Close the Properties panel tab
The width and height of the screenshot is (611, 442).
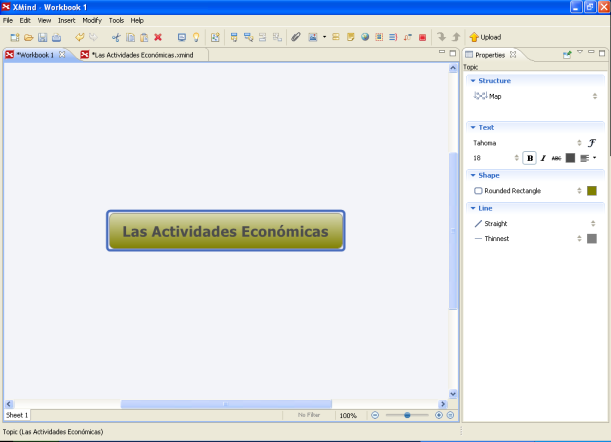[x=513, y=55]
